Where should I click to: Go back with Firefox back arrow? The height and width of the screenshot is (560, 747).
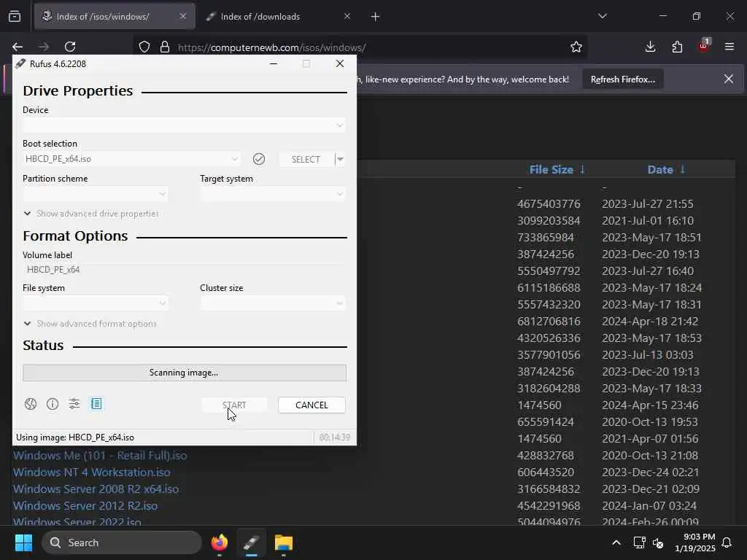click(x=18, y=47)
